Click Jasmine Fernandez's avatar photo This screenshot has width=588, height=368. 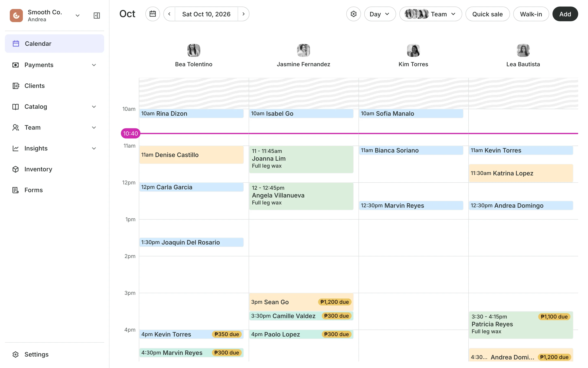pyautogui.click(x=303, y=50)
